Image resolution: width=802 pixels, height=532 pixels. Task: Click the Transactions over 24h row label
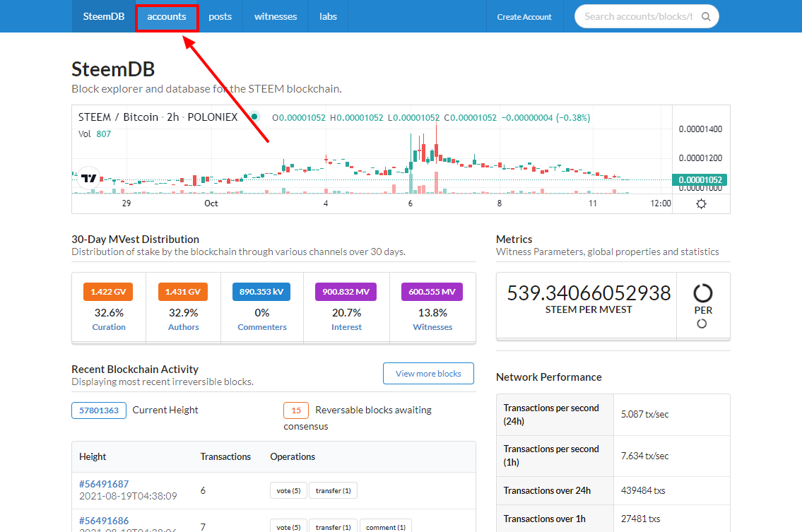[547, 490]
